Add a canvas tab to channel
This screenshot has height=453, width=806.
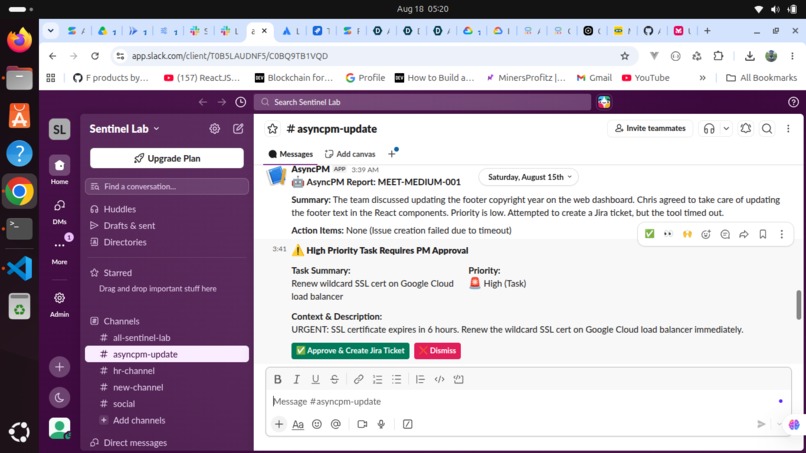coord(350,154)
